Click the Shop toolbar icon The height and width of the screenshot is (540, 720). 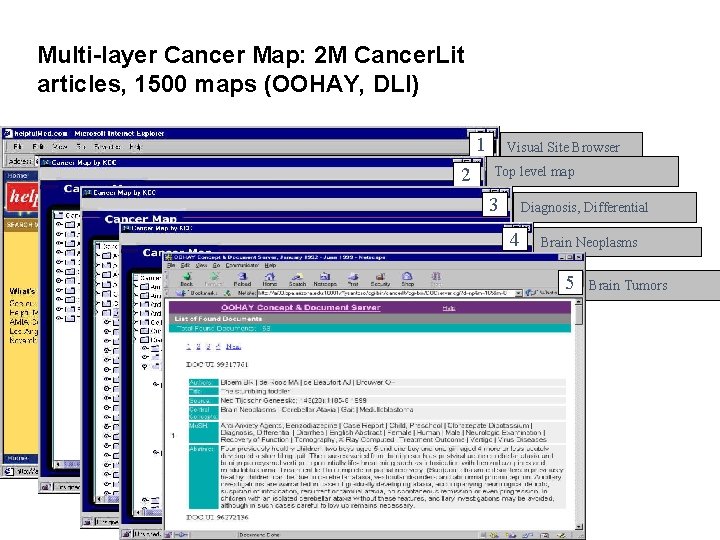point(407,279)
